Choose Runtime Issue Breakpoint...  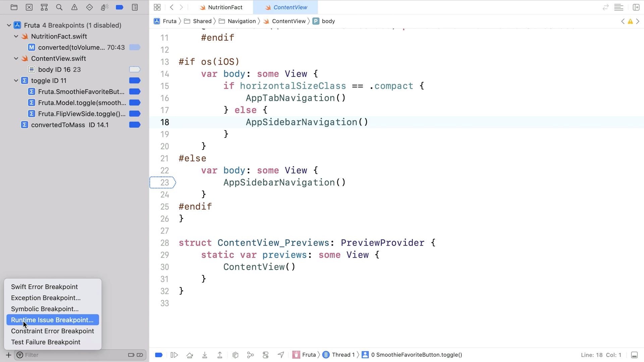(53, 320)
